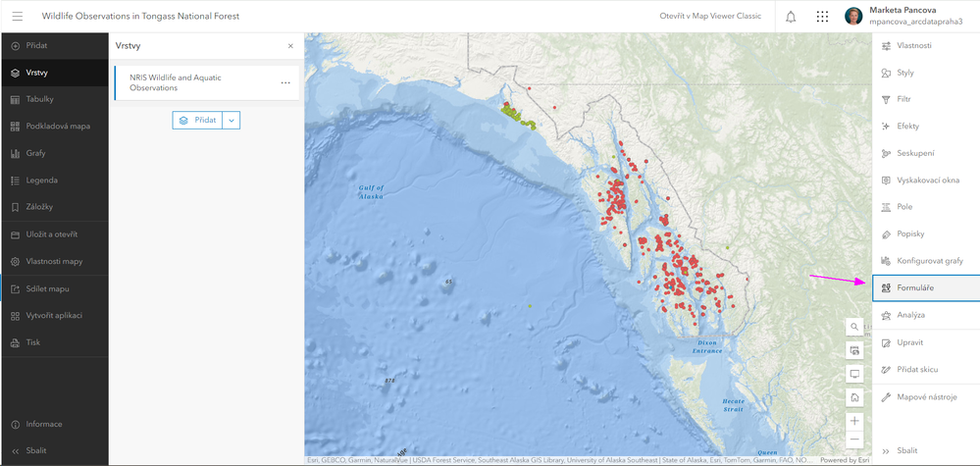The width and height of the screenshot is (980, 466).
Task: Open Vyskakovací okna pop-ups panel
Action: tap(926, 180)
